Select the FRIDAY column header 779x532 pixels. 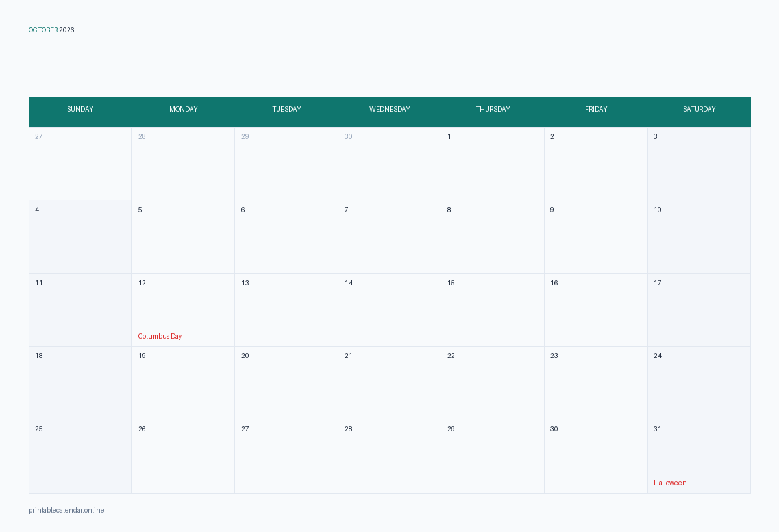596,109
